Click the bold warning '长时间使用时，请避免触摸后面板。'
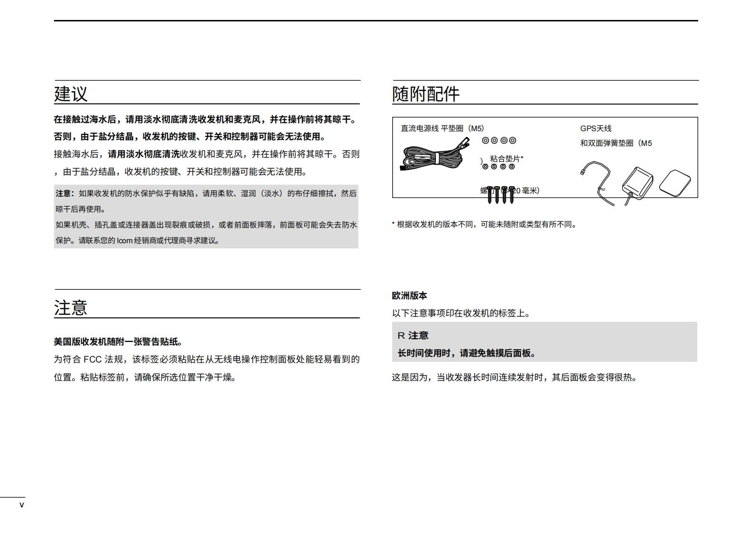This screenshot has width=756, height=533. (x=467, y=353)
